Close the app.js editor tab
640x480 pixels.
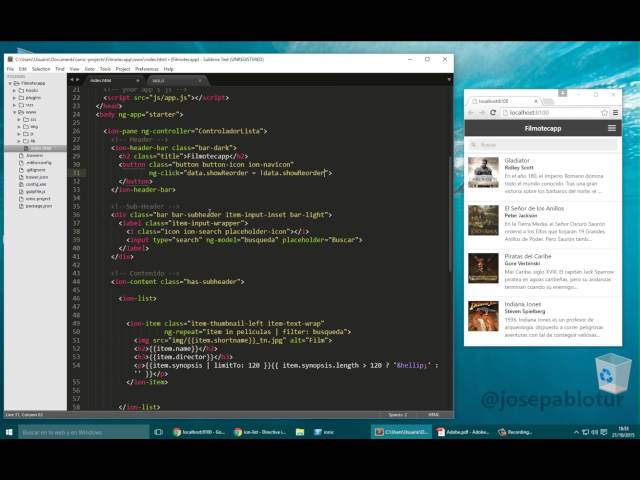(x=200, y=80)
